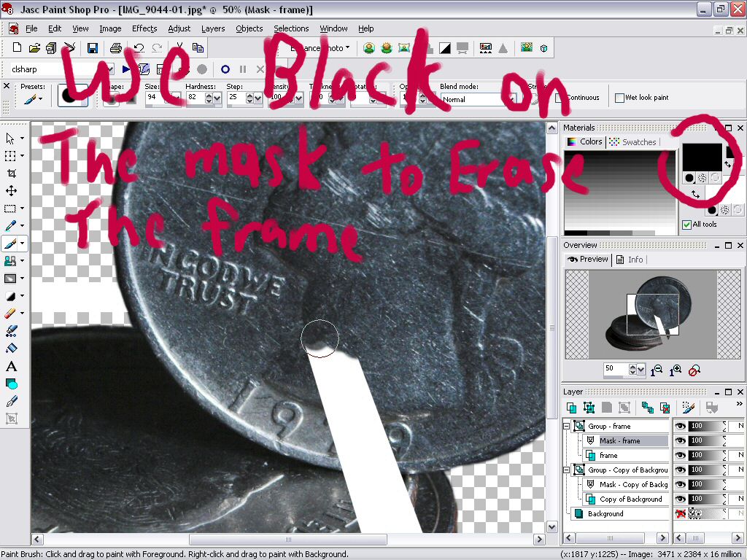The image size is (747, 560).
Task: Select the Paint Brush tool in the toolbox
Action: 10,244
